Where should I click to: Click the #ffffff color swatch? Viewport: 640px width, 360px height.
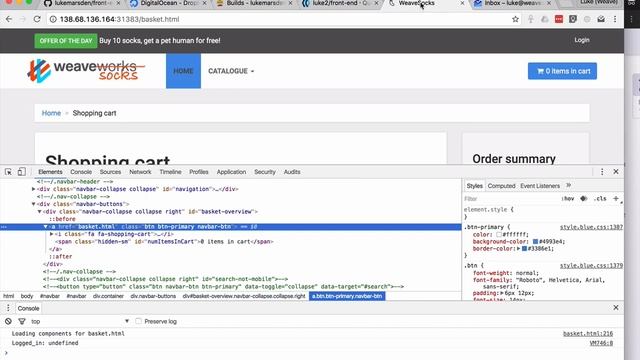[x=498, y=235]
